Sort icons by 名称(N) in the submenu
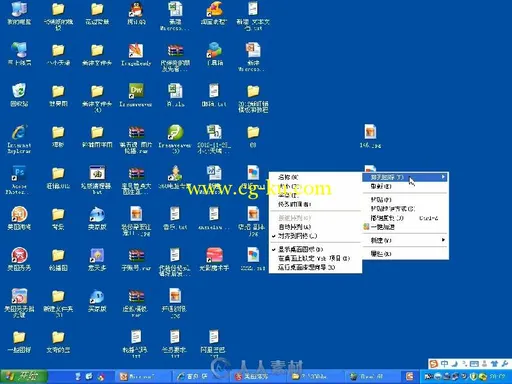 coord(315,177)
